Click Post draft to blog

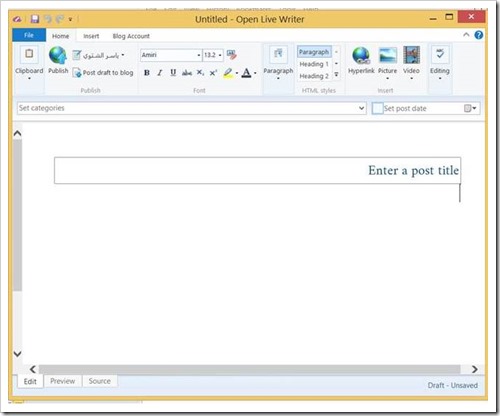pos(103,73)
